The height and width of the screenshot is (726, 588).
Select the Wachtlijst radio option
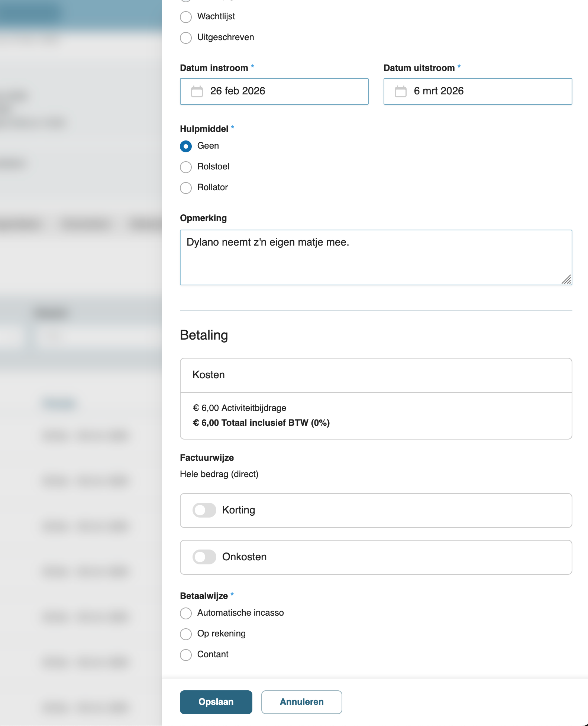pos(186,17)
